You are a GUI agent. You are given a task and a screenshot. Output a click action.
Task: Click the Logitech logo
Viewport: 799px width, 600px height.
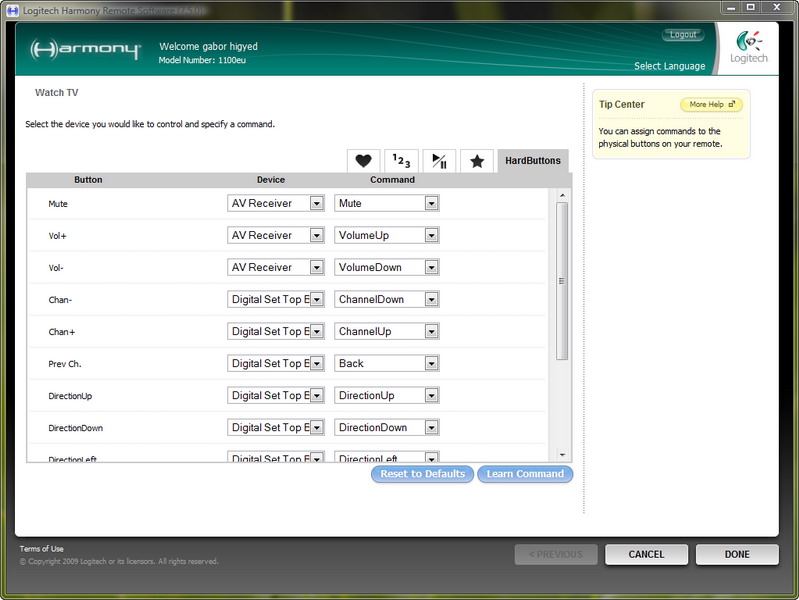tap(750, 49)
